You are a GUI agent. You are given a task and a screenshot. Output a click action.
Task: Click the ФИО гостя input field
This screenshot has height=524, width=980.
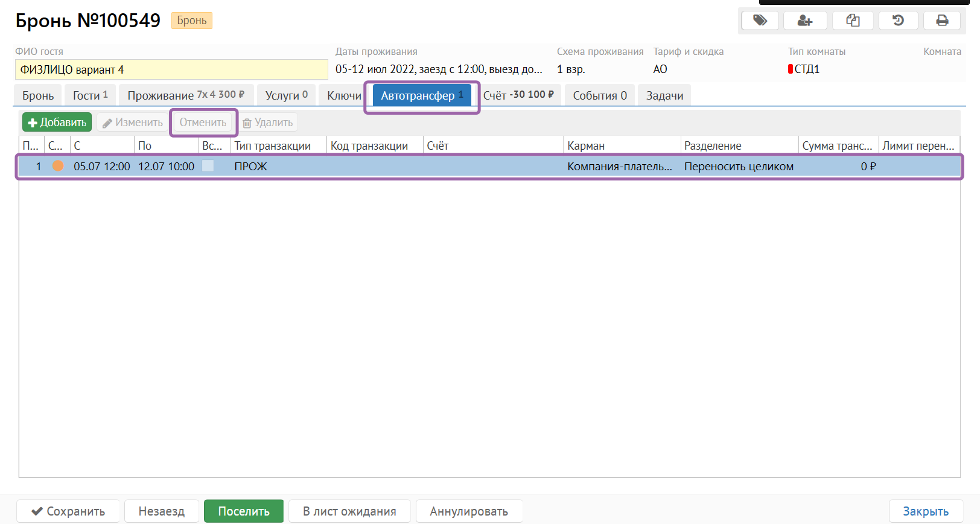coord(171,69)
